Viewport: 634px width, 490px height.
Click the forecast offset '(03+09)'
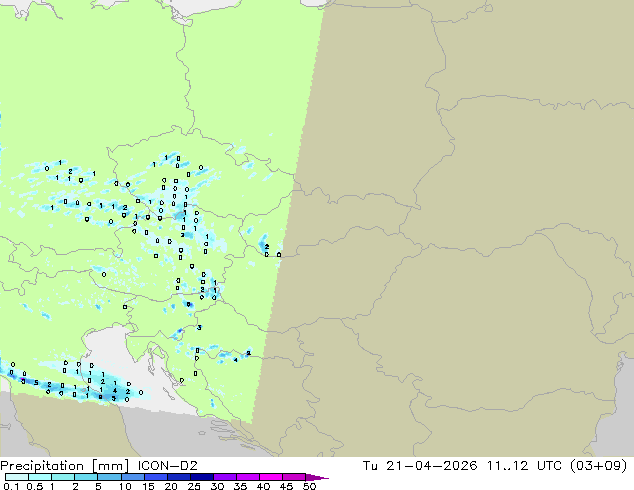click(x=598, y=466)
